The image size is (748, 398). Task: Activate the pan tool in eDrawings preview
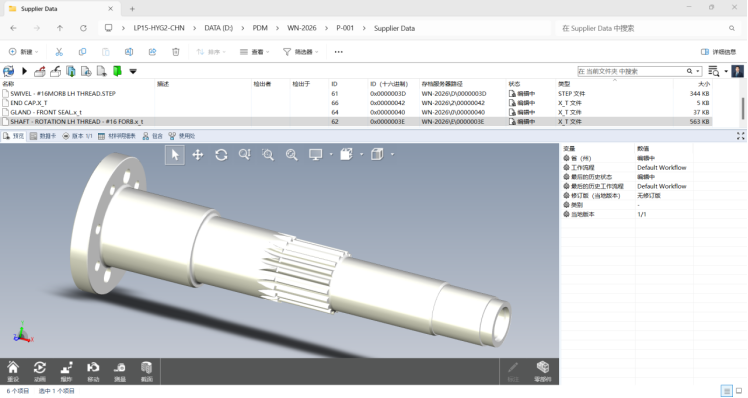[197, 155]
